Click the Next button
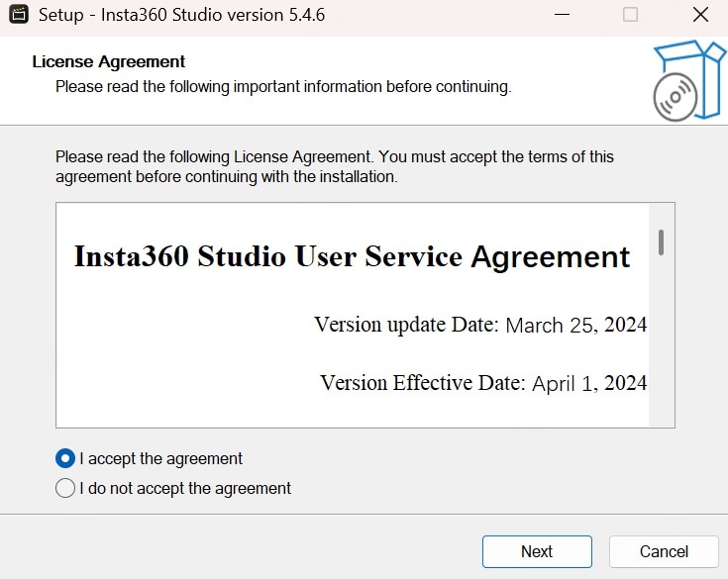The image size is (728, 579). point(537,551)
